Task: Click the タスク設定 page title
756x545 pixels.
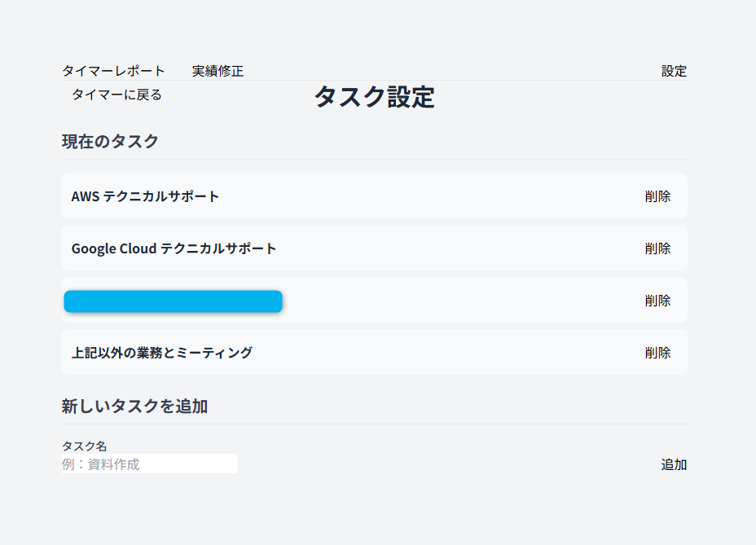Action: coord(375,97)
